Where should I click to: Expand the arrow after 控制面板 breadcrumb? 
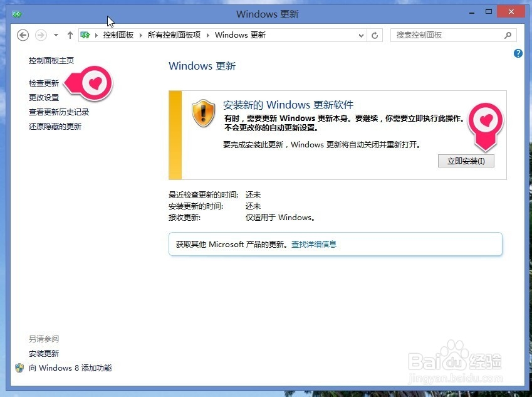coord(141,35)
